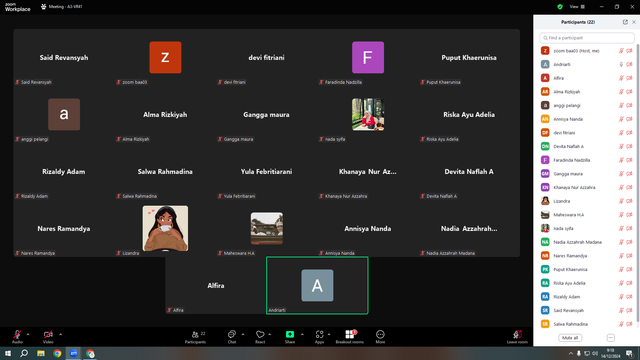
Task: Click Mute all button in Participants panel
Action: (570, 338)
